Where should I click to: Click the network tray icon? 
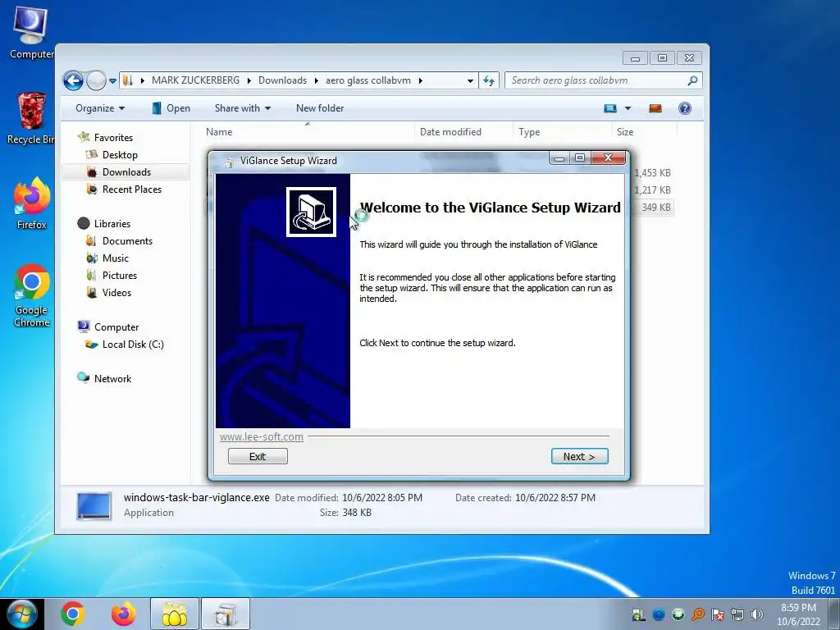[737, 614]
